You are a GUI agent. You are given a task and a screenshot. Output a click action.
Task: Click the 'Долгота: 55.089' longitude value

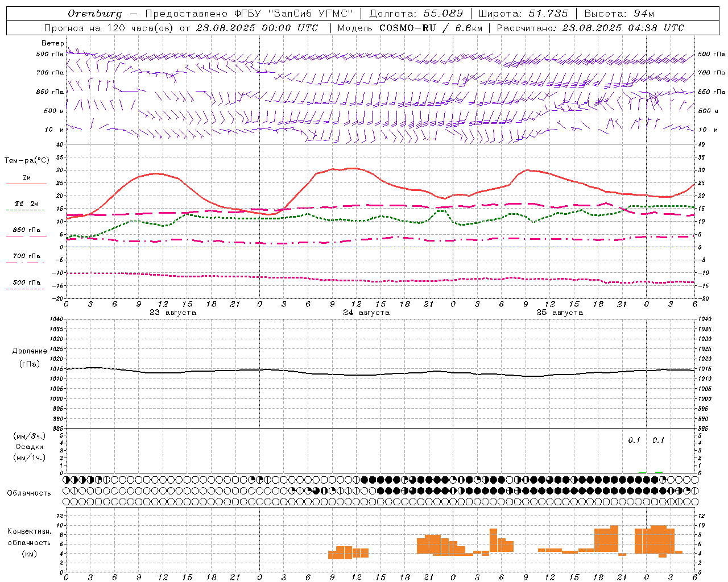[x=416, y=14]
